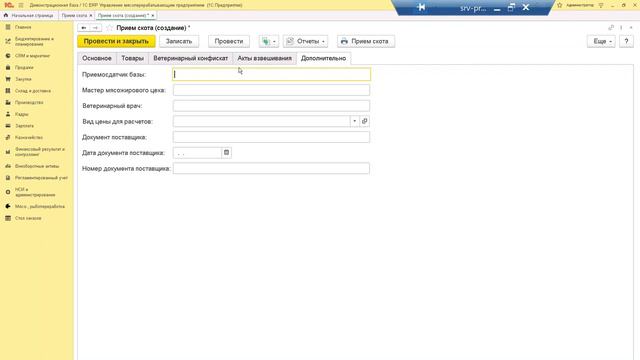The width and height of the screenshot is (640, 360).
Task: Click the Номер документа поставщика field
Action: click(x=271, y=168)
